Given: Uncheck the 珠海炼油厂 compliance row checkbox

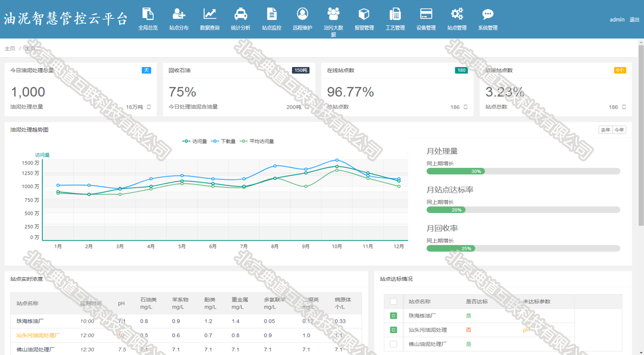Looking at the screenshot, I should point(394,316).
